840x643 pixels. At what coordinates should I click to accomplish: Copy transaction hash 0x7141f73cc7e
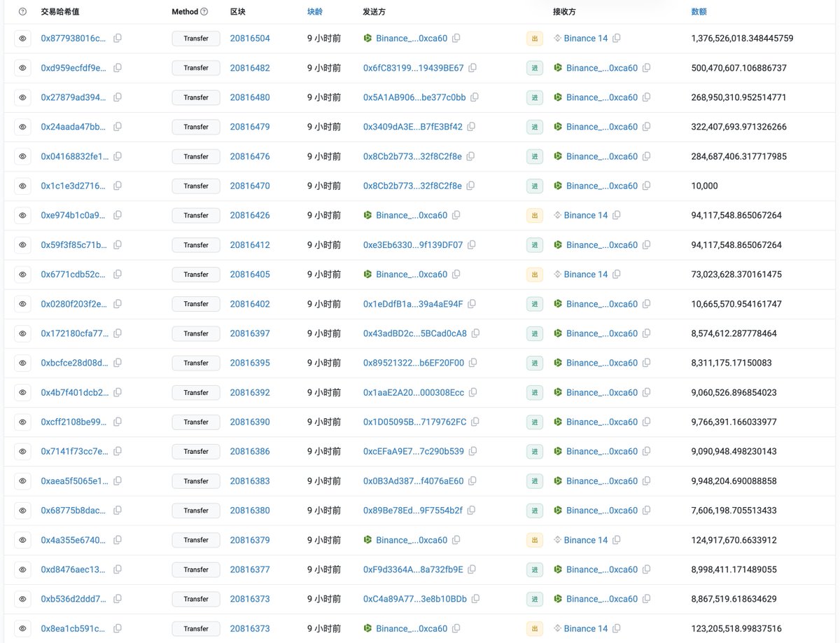pos(118,451)
